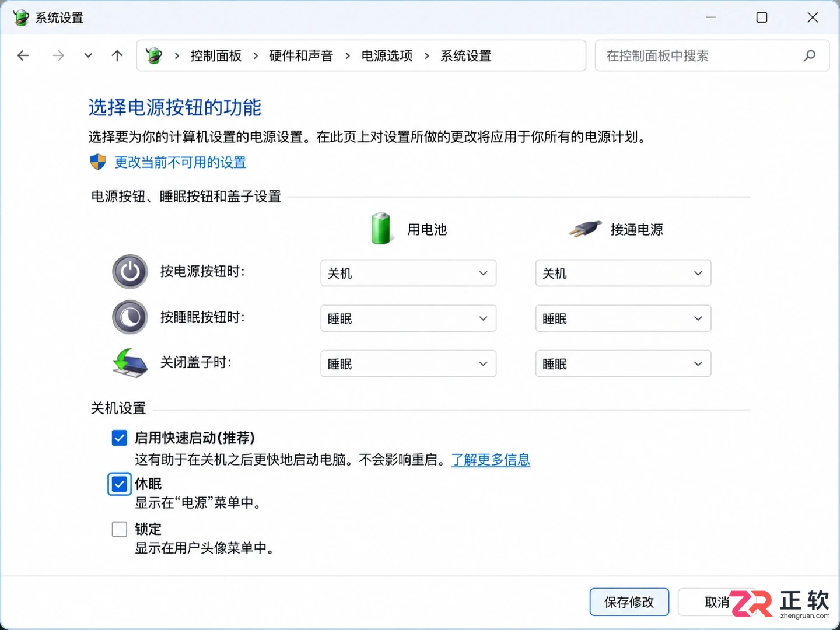Open 按睡眠按钮时 dropdown under 用电池

point(408,318)
